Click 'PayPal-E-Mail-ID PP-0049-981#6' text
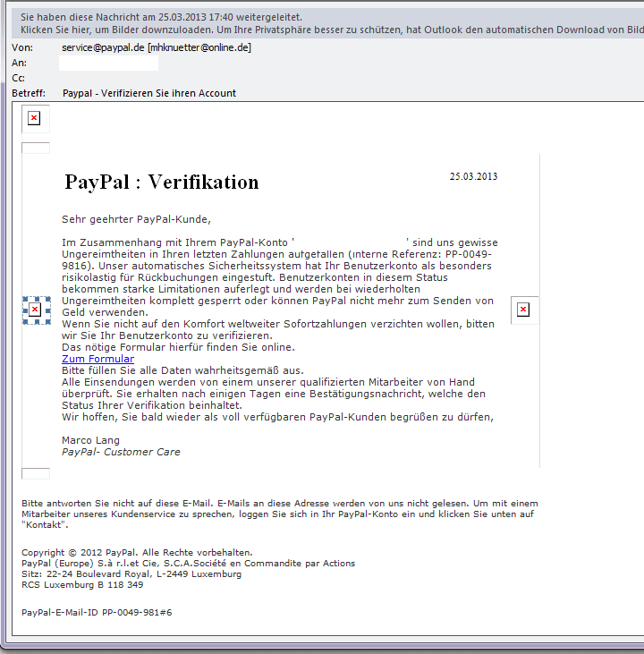The width and height of the screenshot is (644, 654). click(97, 612)
